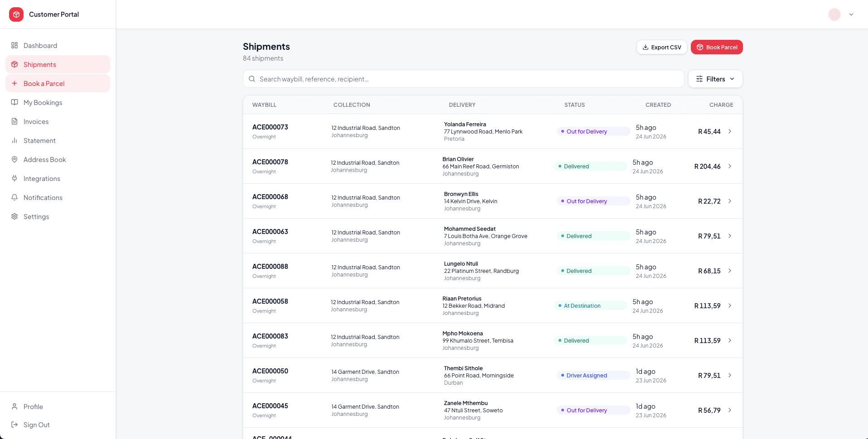The image size is (868, 439).
Task: Go to Dashboard in the sidebar
Action: tap(58, 45)
